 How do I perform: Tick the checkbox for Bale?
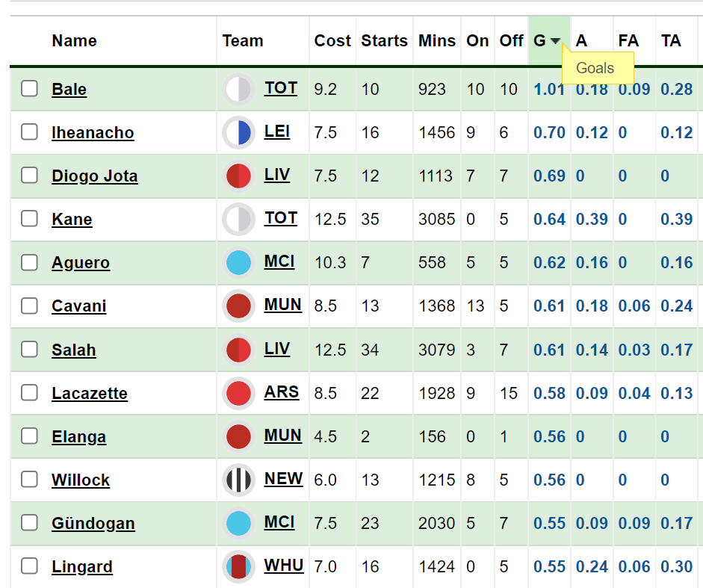point(30,89)
